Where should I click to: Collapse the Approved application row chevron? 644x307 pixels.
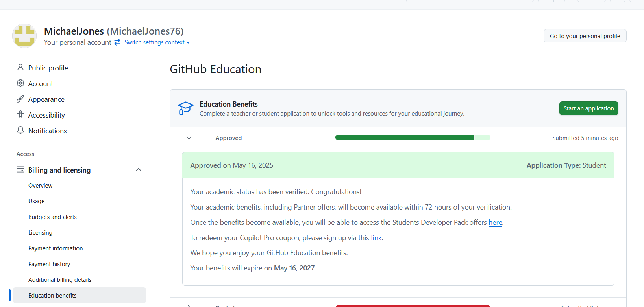[189, 138]
